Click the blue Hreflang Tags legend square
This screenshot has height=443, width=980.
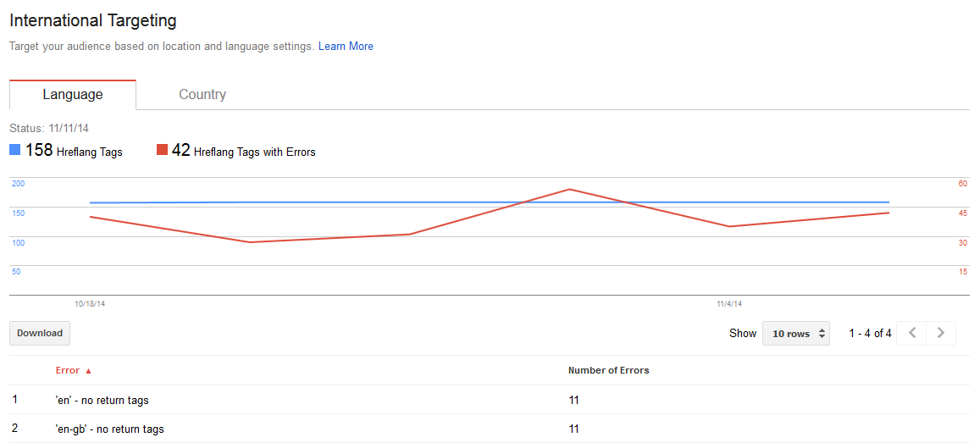pos(14,150)
